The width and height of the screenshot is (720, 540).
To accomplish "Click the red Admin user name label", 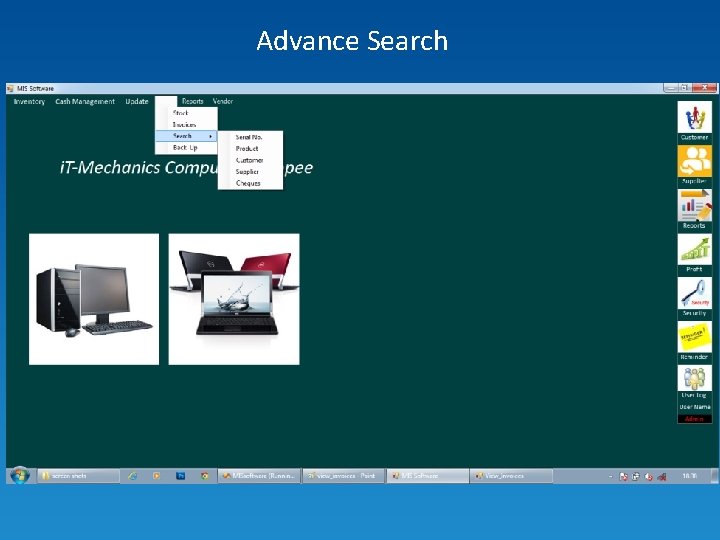I will click(694, 419).
